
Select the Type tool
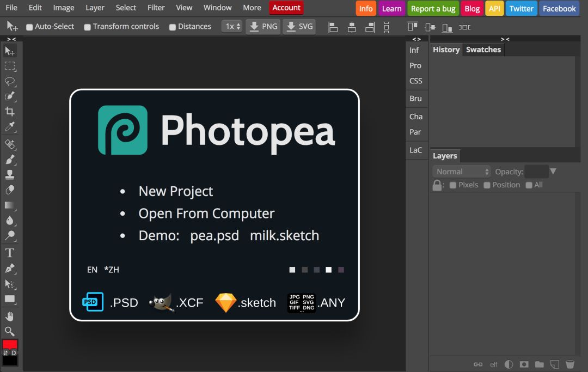(x=10, y=253)
